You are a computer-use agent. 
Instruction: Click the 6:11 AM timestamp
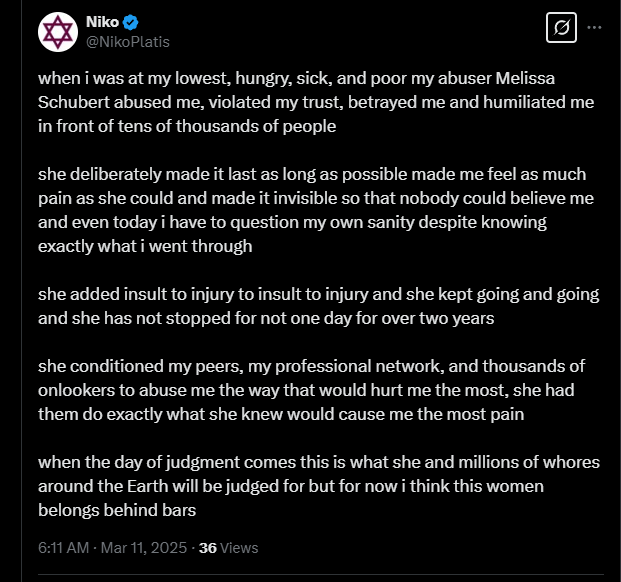[63, 548]
